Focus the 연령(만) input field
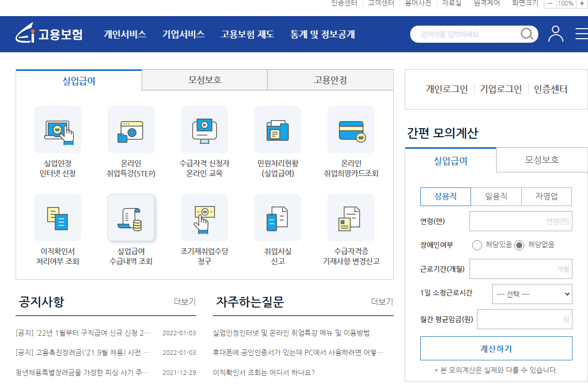Viewport: 588px width, 389px height. click(521, 221)
